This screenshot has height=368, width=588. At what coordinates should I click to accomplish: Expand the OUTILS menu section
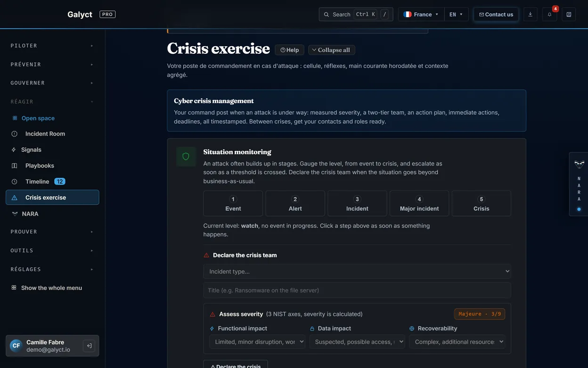pos(52,251)
